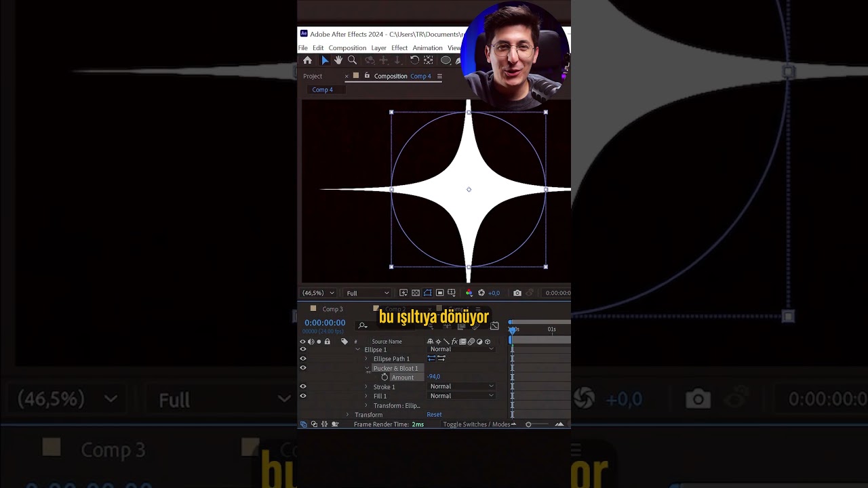Open the Graph Editor icon in timeline

coord(494,326)
